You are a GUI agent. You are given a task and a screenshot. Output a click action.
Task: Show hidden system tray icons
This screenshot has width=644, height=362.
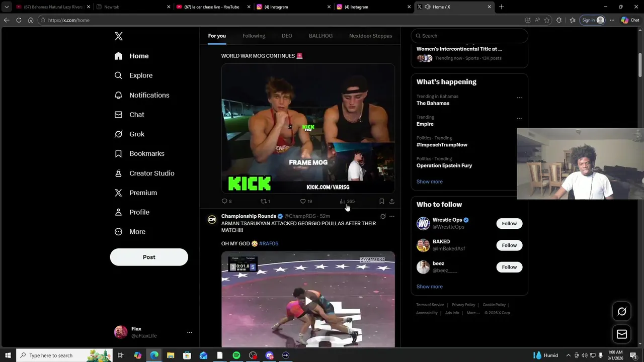(568, 355)
